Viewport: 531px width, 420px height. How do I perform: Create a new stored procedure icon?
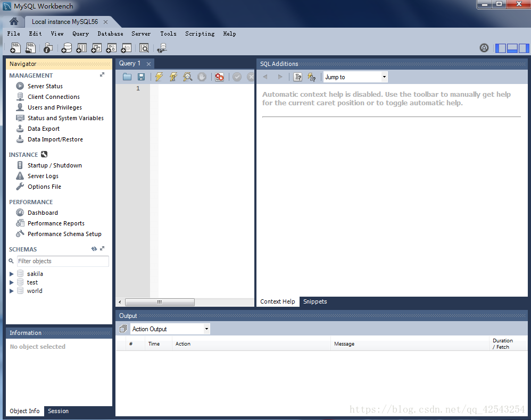pyautogui.click(x=111, y=48)
